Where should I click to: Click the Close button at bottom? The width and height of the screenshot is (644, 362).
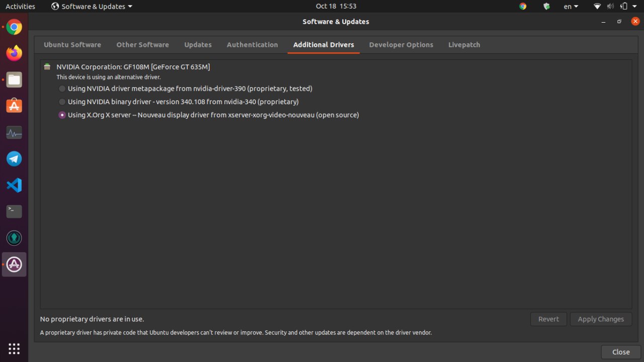pos(621,352)
